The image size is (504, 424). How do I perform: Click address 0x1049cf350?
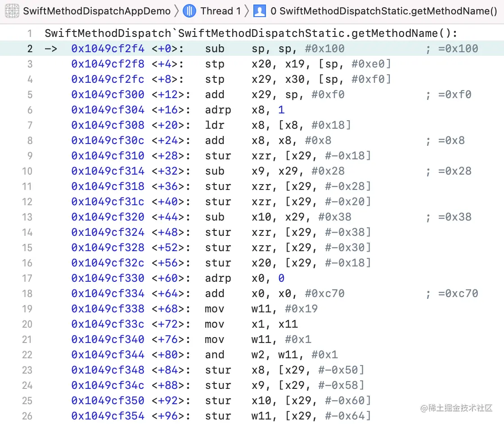click(108, 401)
